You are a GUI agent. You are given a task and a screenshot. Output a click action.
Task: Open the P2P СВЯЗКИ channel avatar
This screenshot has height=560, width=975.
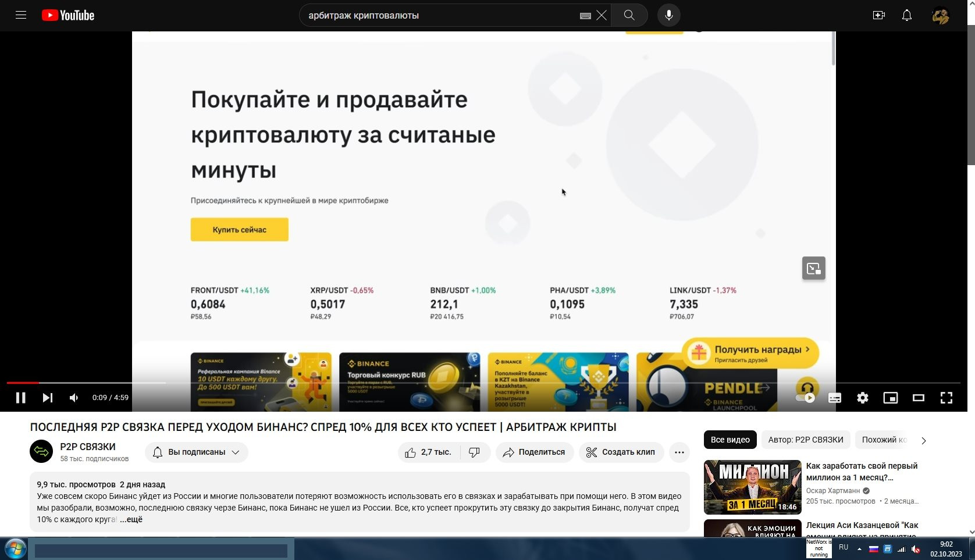tap(41, 451)
